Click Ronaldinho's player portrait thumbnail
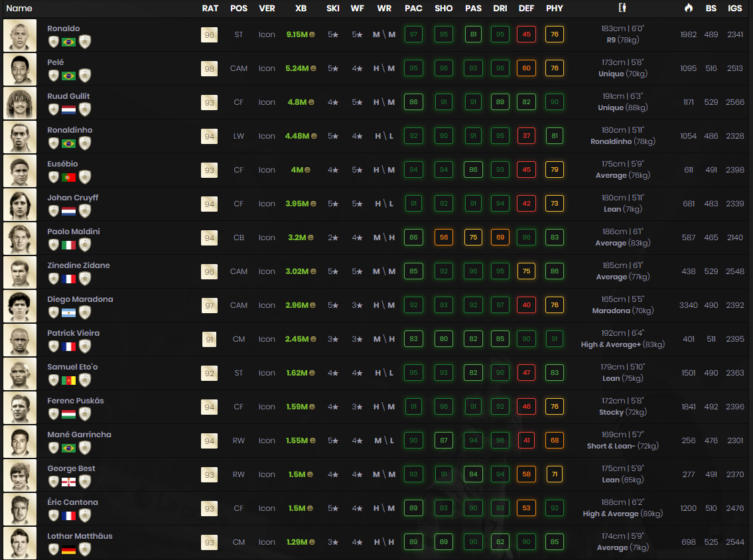Image resolution: width=753 pixels, height=560 pixels. (x=20, y=137)
